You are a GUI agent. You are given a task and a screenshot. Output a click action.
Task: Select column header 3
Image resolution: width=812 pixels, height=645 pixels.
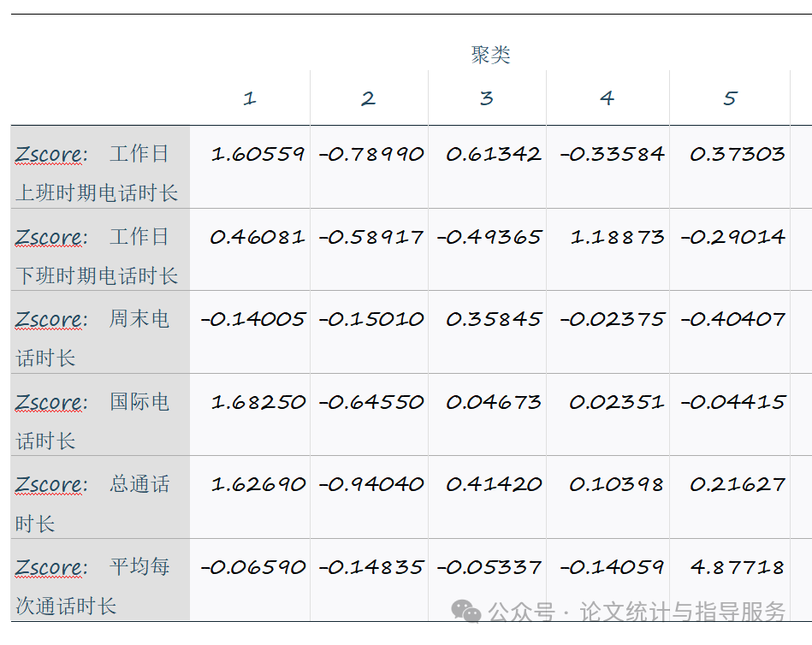point(486,98)
